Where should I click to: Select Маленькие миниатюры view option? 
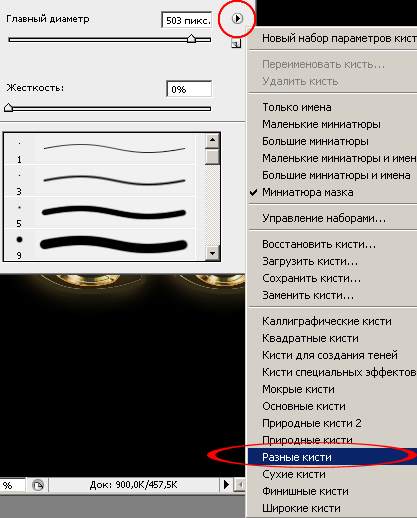pos(333,124)
